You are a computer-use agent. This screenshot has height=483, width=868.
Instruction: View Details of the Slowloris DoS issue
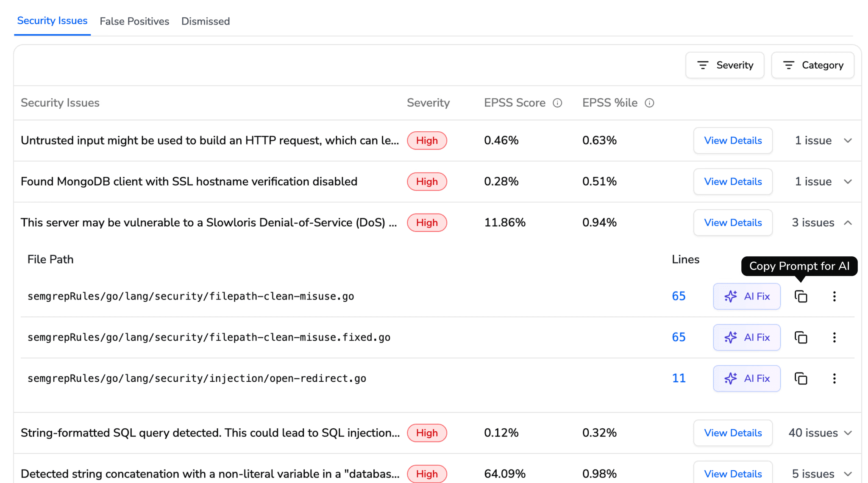coord(733,222)
